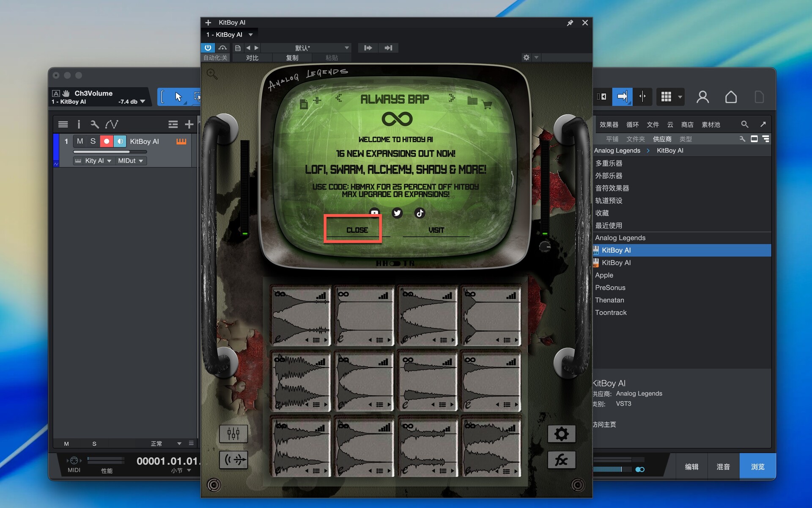The height and width of the screenshot is (508, 812).
Task: Select highlighted KitBoy AI browser item
Action: (681, 250)
